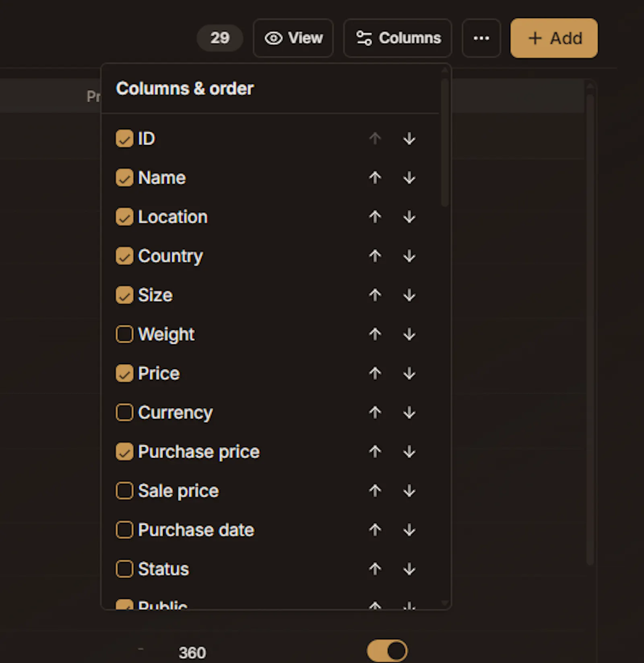This screenshot has width=644, height=663.
Task: Click the columns panel scrollbar
Action: (x=445, y=142)
